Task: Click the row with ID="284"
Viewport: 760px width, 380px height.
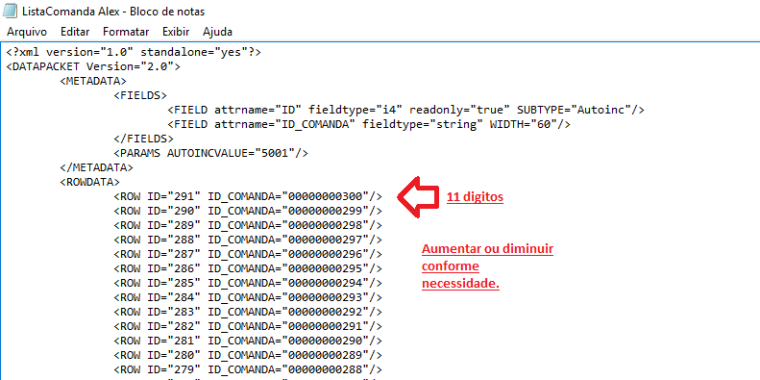Action: [248, 297]
